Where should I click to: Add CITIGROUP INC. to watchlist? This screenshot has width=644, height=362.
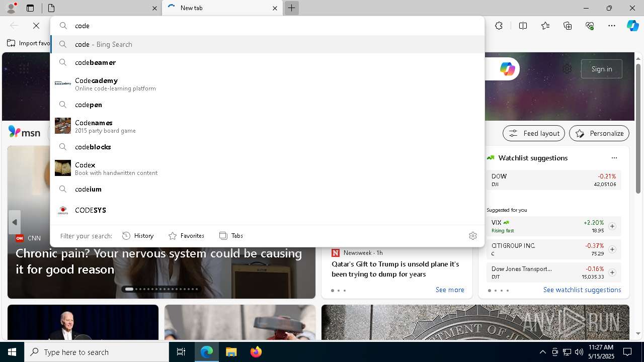point(612,249)
